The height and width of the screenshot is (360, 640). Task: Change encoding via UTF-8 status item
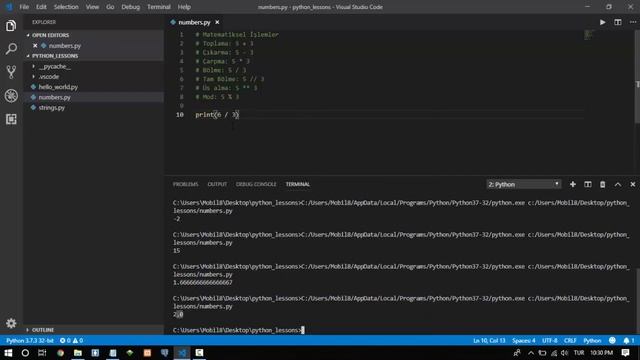[550, 340]
